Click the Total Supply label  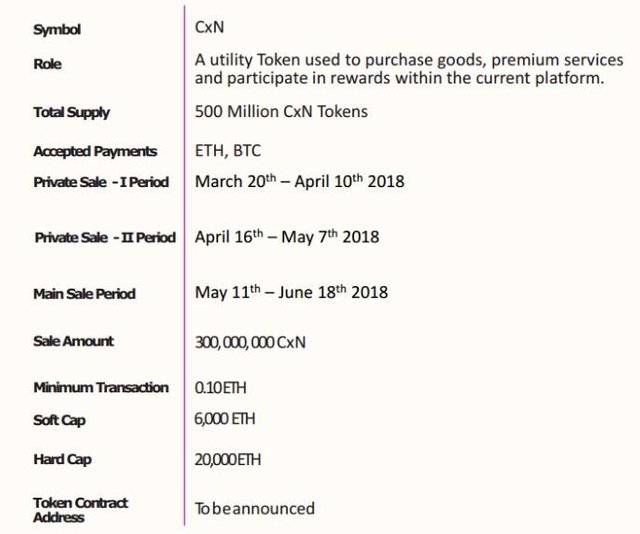[71, 113]
